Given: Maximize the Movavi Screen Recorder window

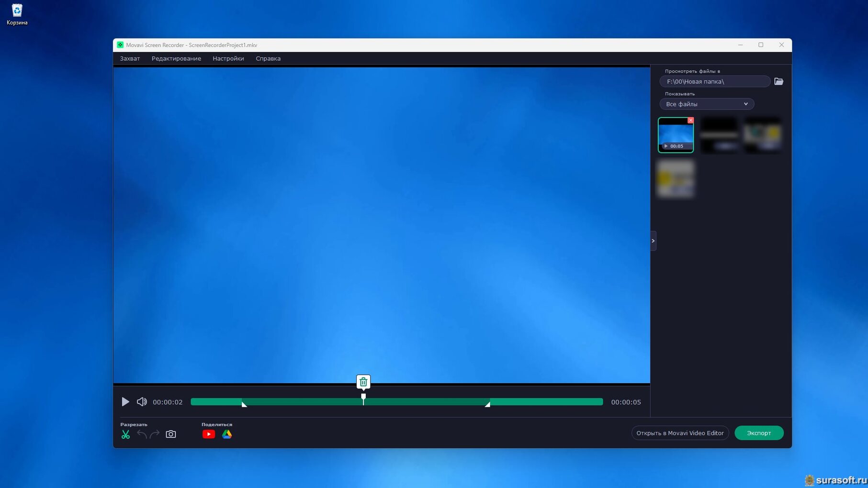Looking at the screenshot, I should pyautogui.click(x=761, y=45).
